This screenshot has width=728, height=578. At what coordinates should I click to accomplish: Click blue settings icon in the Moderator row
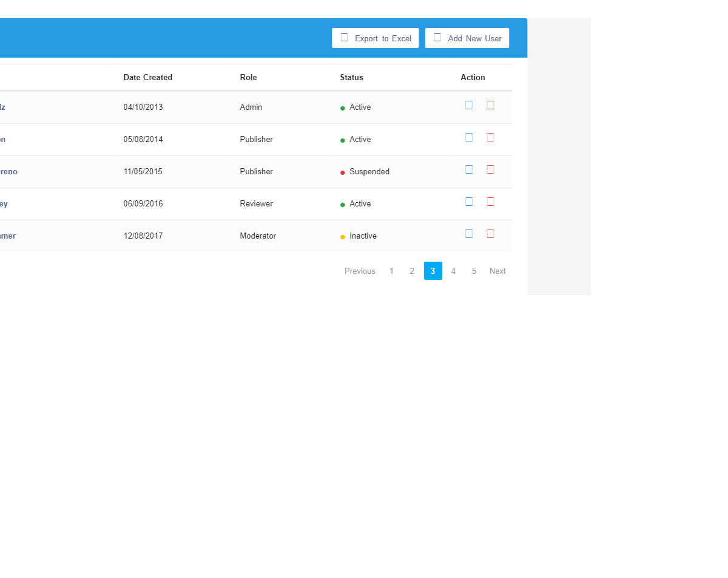pyautogui.click(x=468, y=234)
